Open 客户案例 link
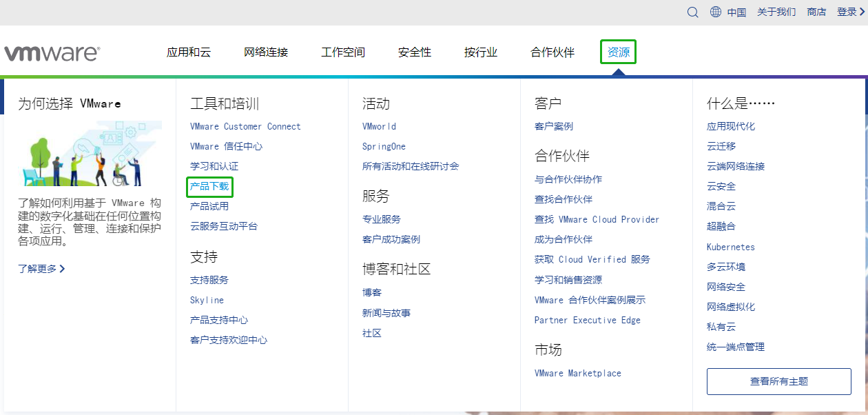 click(554, 126)
